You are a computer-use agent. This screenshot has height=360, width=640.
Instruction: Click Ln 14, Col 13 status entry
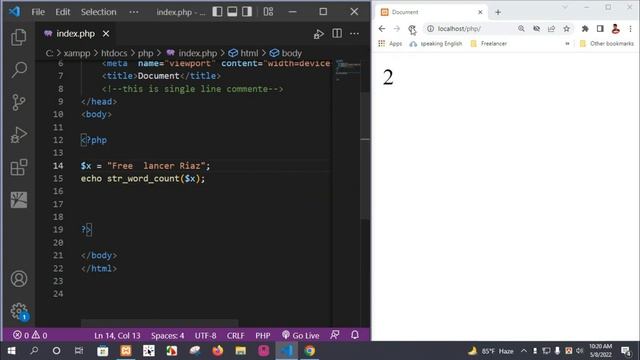point(117,336)
